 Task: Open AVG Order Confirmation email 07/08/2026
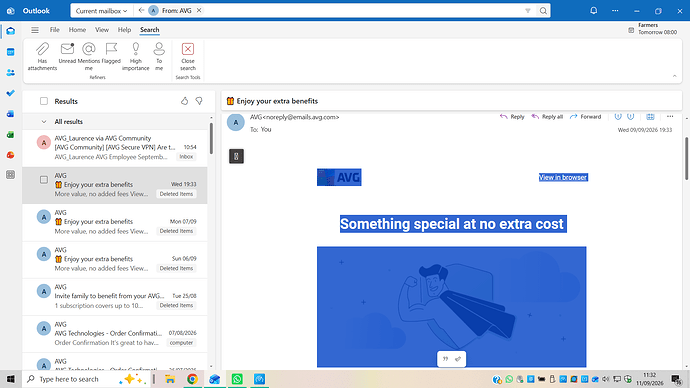[115, 333]
